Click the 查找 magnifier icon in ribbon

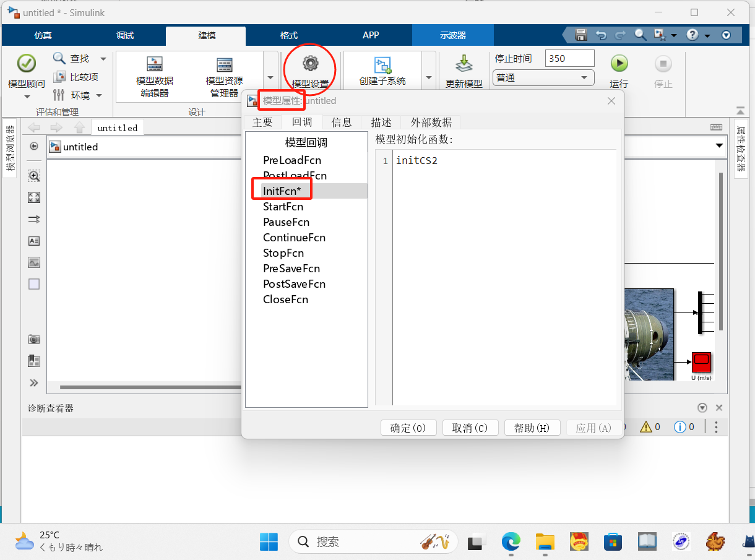(59, 58)
